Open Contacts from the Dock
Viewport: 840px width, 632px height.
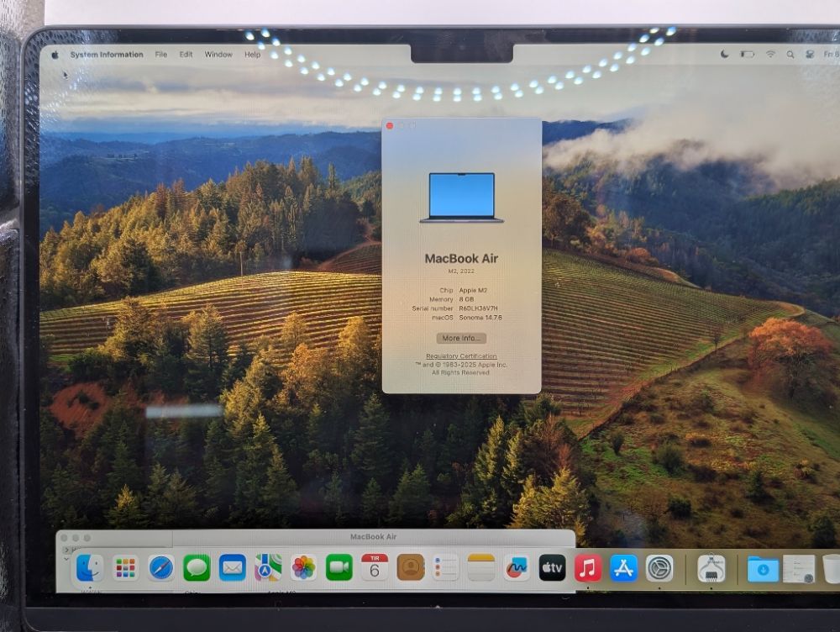coord(411,567)
